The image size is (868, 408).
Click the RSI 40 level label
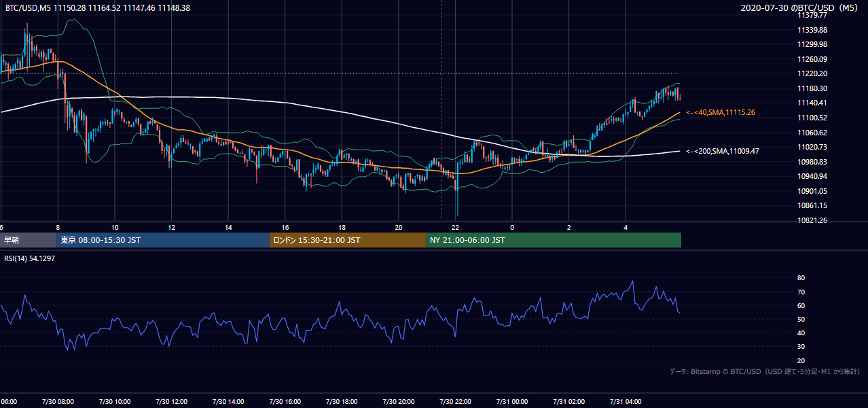(801, 333)
